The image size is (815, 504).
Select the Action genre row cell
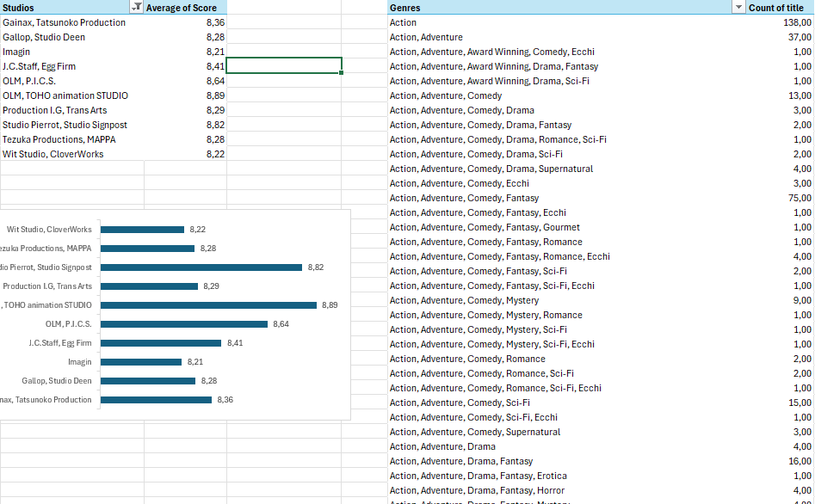tap(403, 22)
